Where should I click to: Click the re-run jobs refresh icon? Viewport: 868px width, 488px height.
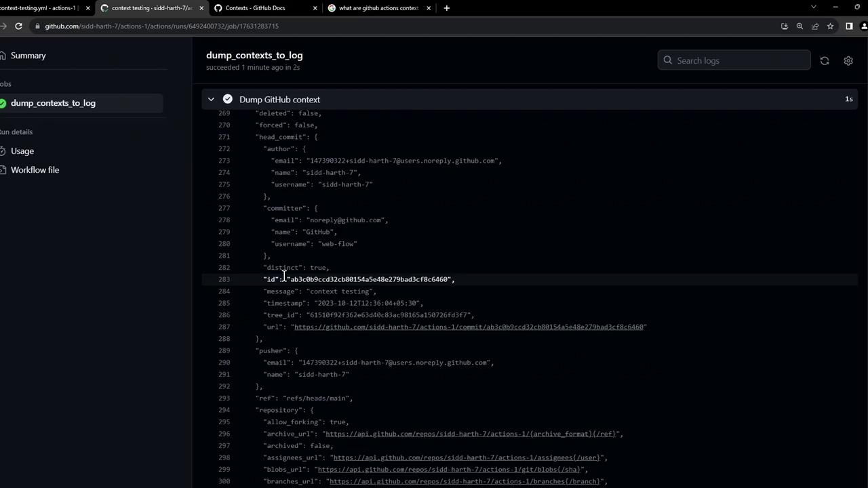click(x=825, y=61)
